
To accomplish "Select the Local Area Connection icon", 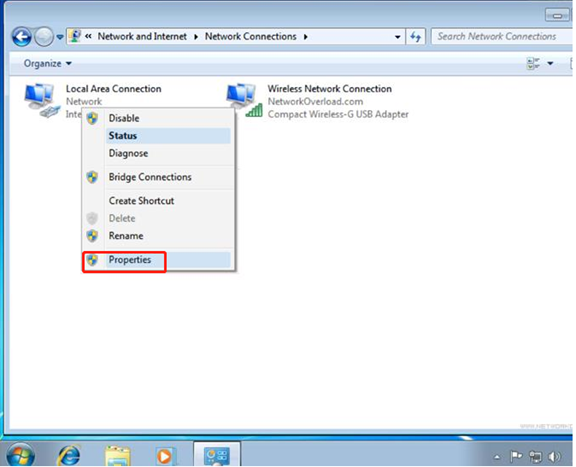I will coord(42,101).
